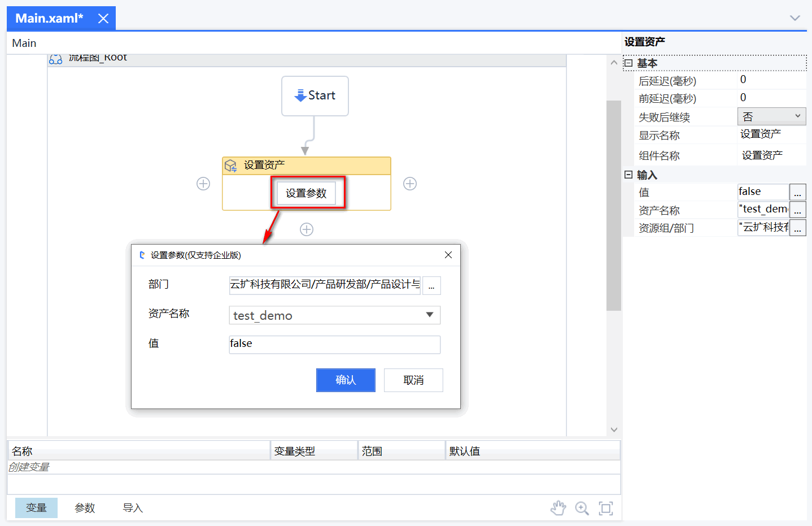Click the 设置参数 button
The height and width of the screenshot is (526, 812).
coord(306,193)
